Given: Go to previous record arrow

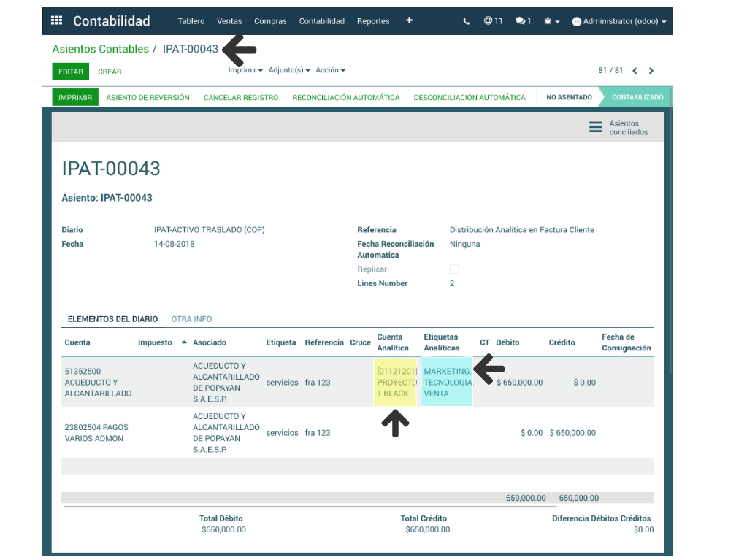Looking at the screenshot, I should click(635, 71).
